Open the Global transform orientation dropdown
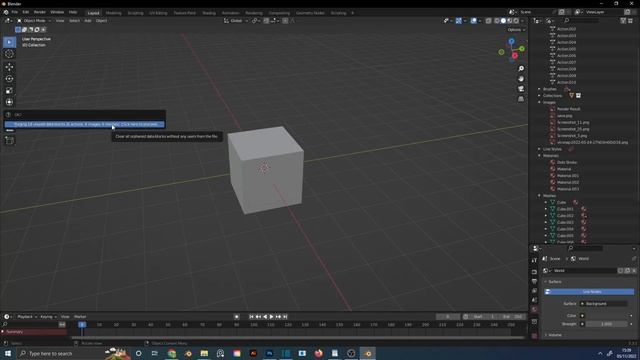 pyautogui.click(x=236, y=20)
